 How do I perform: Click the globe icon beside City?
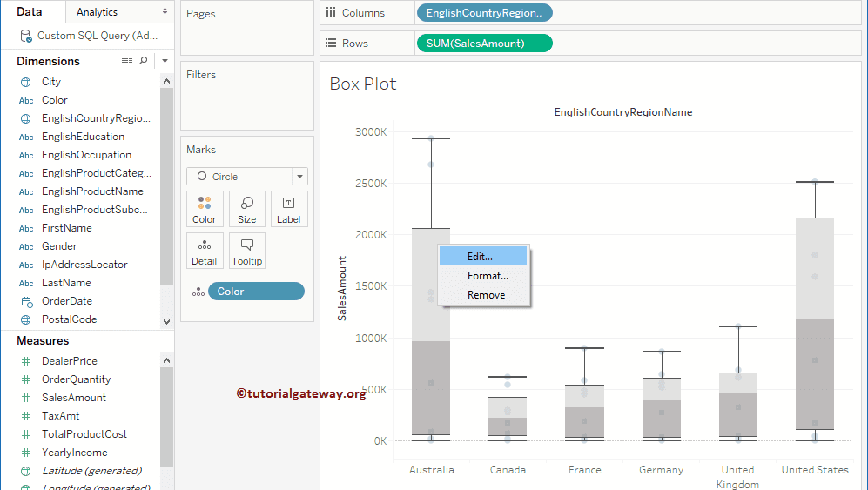point(26,82)
